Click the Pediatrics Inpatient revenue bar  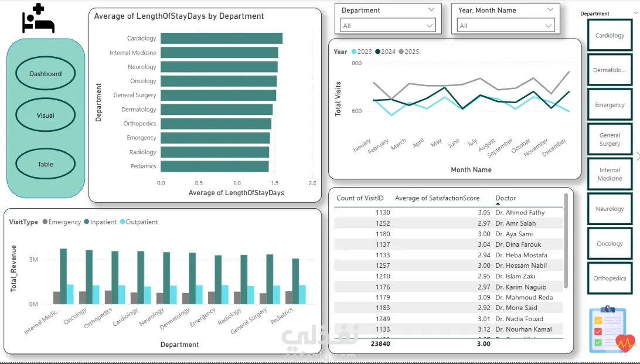[x=295, y=281]
